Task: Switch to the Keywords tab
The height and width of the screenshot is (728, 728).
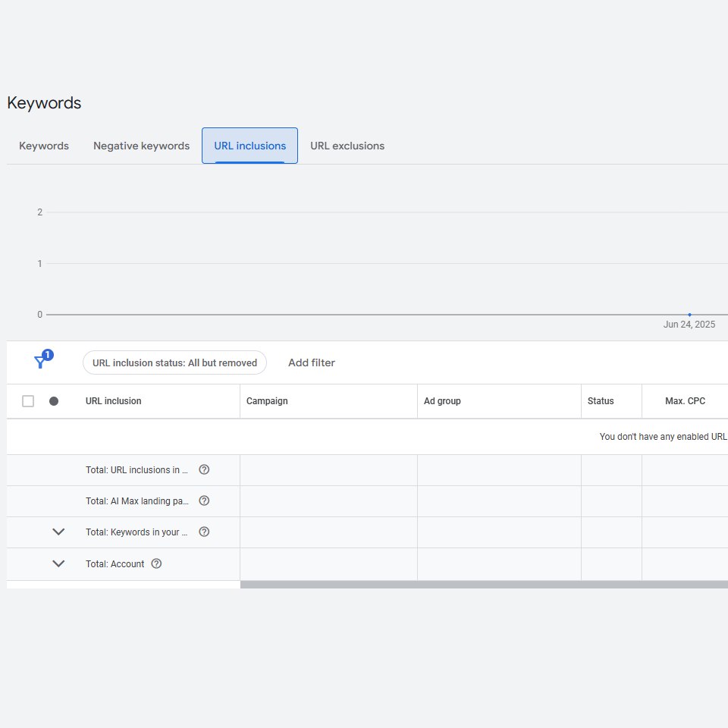Action: [44, 146]
